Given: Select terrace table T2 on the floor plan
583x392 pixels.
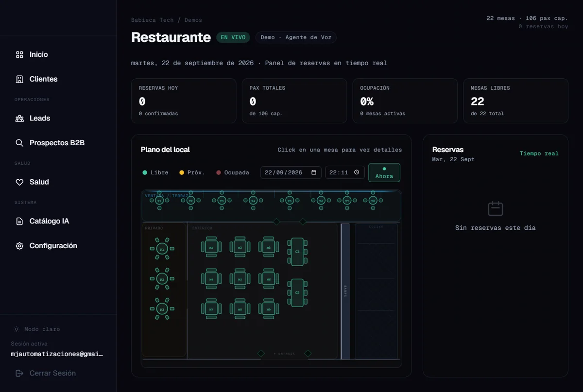Looking at the screenshot, I should tap(191, 200).
